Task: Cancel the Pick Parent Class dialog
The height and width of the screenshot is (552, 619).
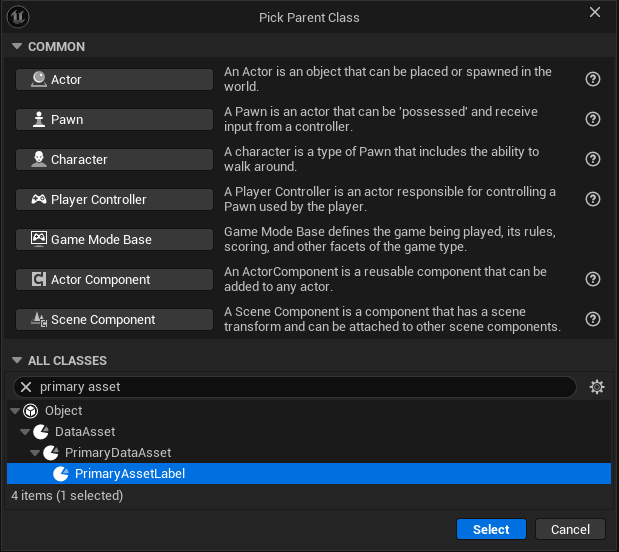Action: (x=570, y=529)
